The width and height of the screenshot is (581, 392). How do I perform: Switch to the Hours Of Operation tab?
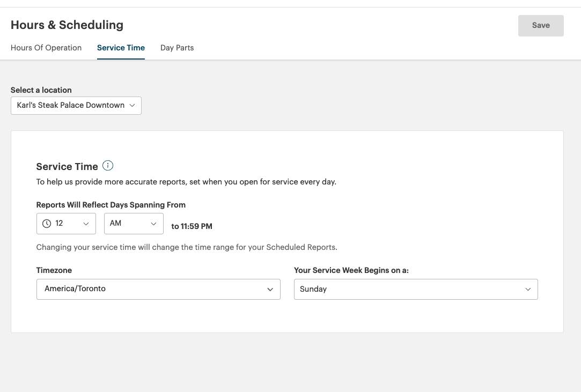click(46, 48)
